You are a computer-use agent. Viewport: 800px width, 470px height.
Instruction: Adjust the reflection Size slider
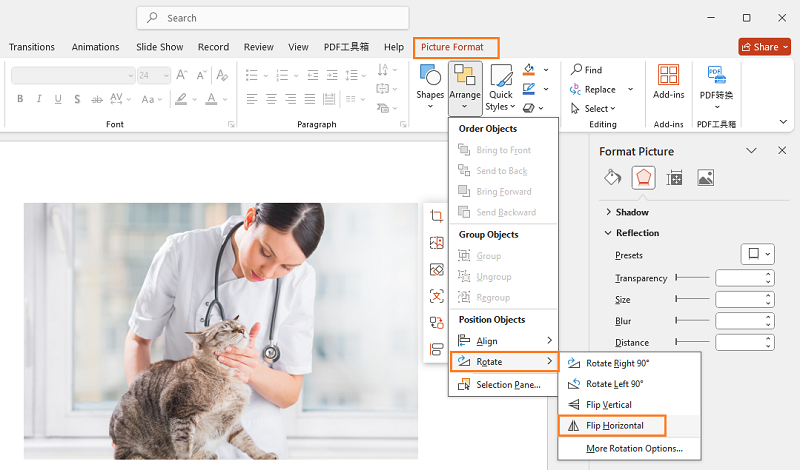(x=692, y=299)
